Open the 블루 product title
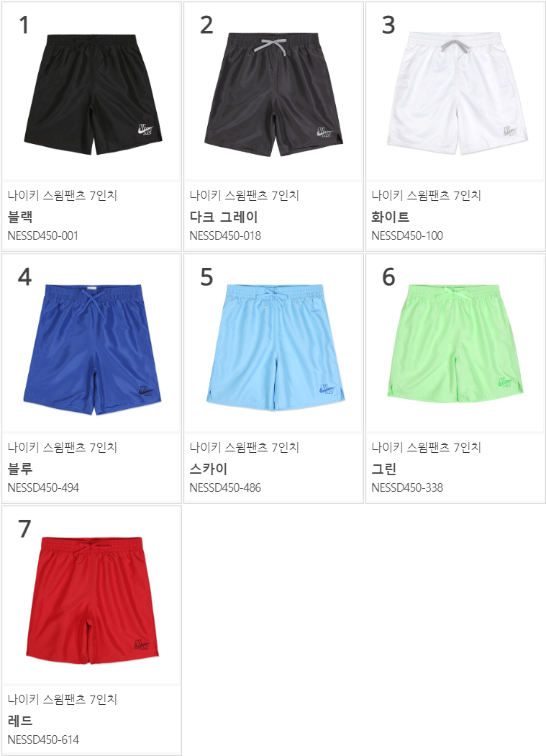The image size is (546, 756). click(20, 469)
